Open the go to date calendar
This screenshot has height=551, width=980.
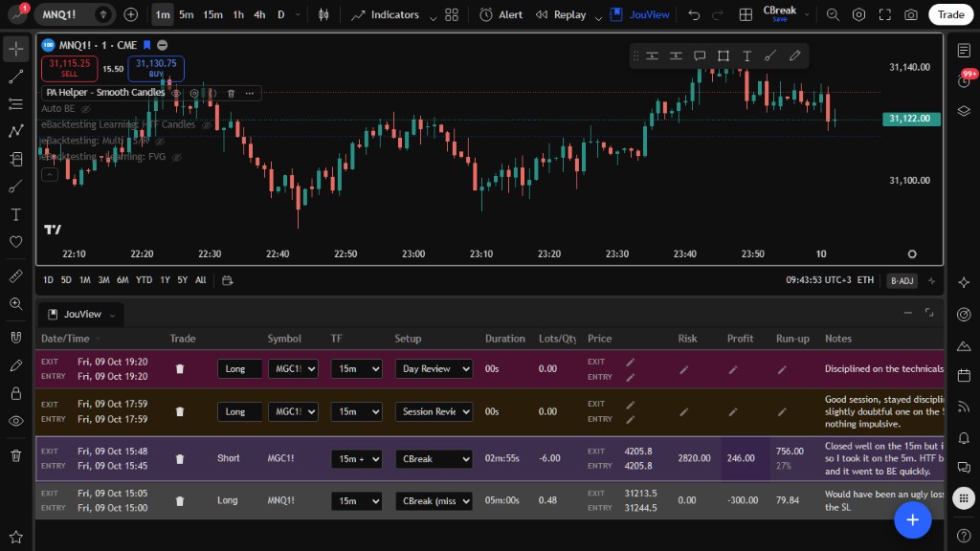pos(228,280)
